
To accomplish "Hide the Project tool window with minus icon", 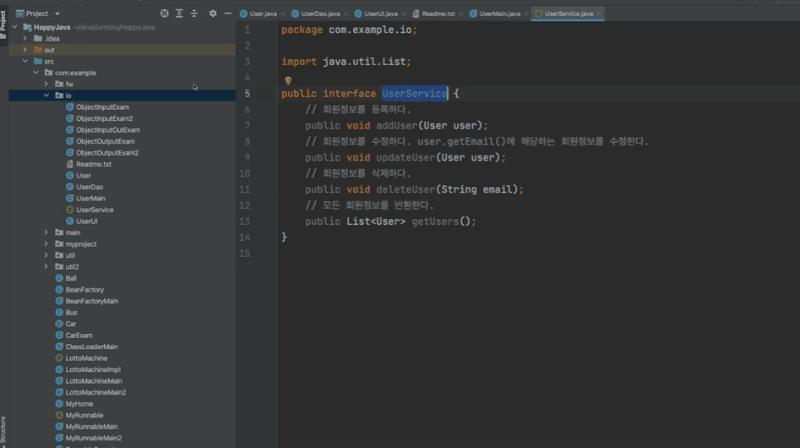I will 226,14.
